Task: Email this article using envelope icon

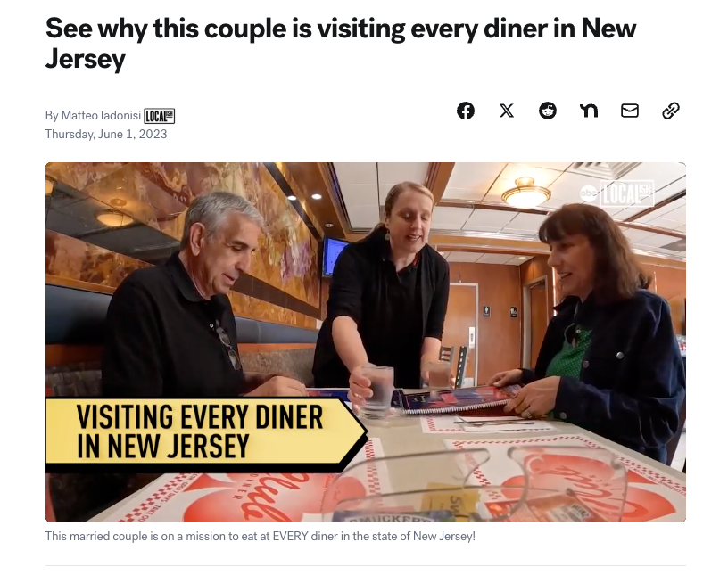Action: click(630, 111)
